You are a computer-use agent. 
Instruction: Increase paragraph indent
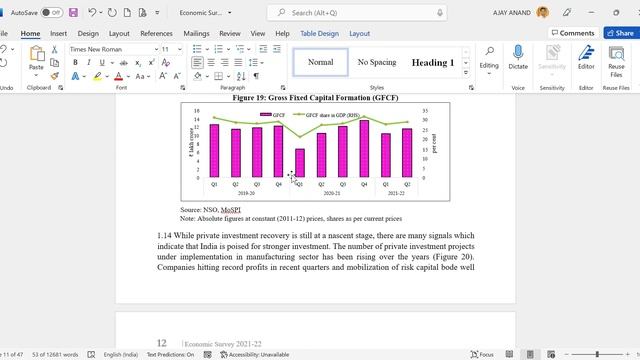pyautogui.click(x=277, y=49)
